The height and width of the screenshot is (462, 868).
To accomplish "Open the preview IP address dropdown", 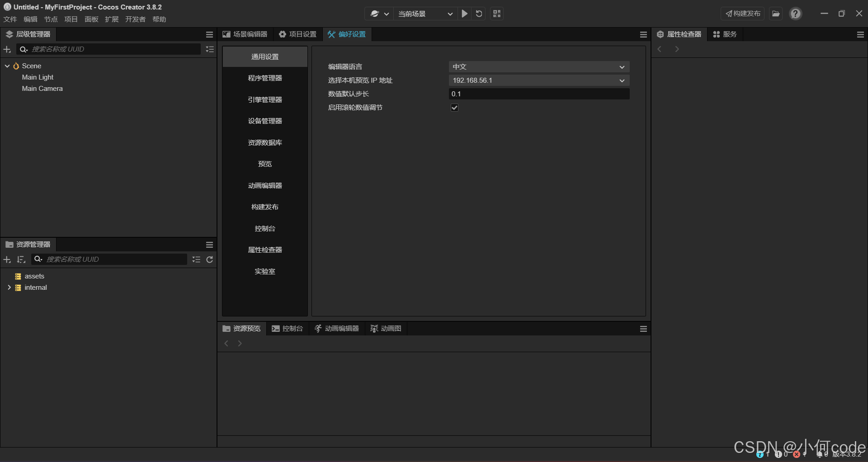I will point(539,80).
